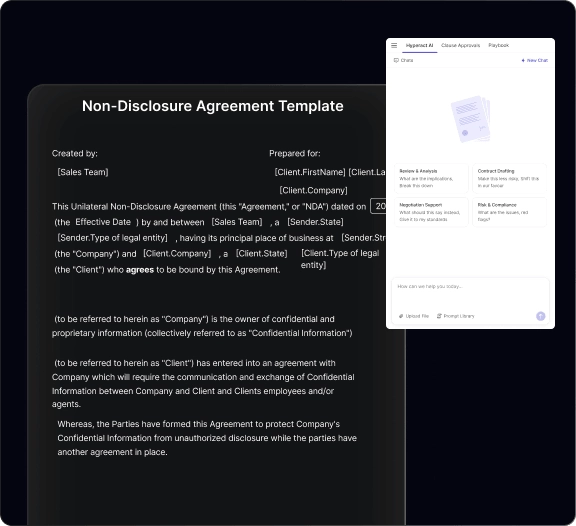576x526 pixels.
Task: Click [Sales Team] after 'by and between'
Action: pos(237,222)
